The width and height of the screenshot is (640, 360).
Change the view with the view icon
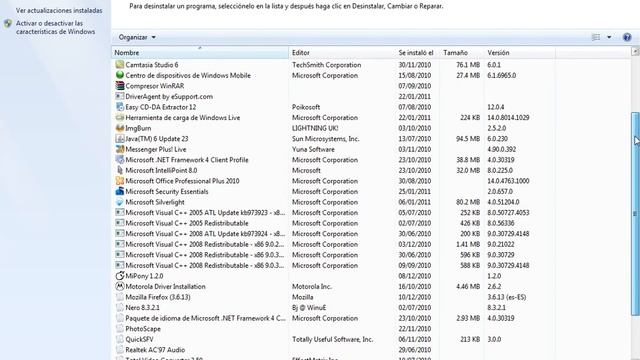point(596,37)
